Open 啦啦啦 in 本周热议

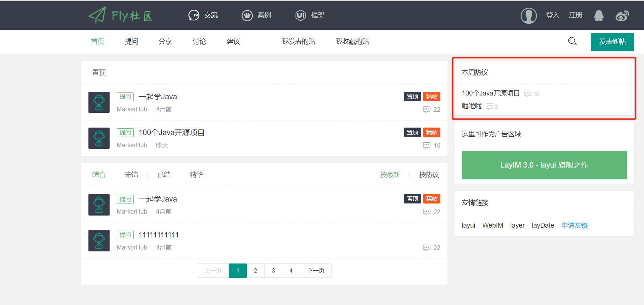(472, 106)
